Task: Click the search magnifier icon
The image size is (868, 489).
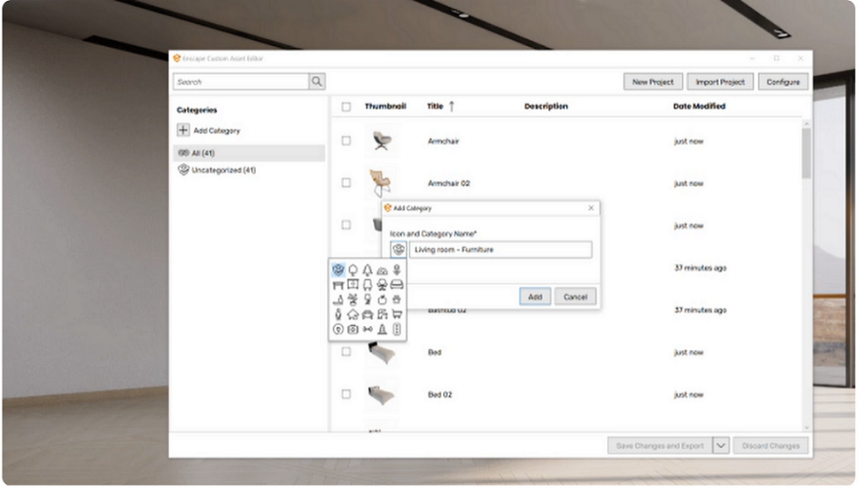Action: point(317,82)
